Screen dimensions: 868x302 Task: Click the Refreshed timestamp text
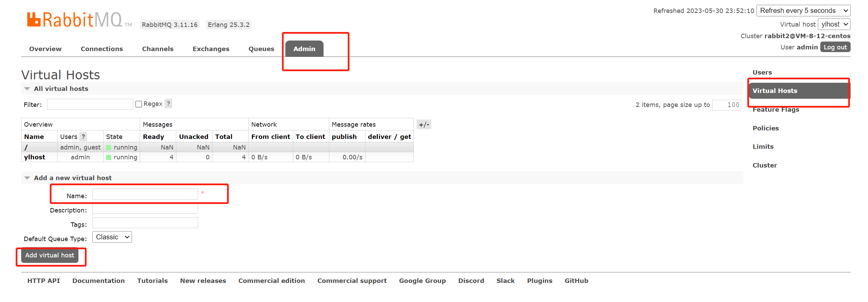[704, 11]
